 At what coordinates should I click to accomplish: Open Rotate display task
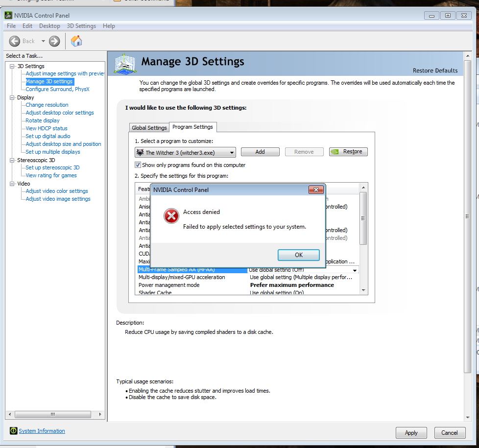tap(43, 120)
